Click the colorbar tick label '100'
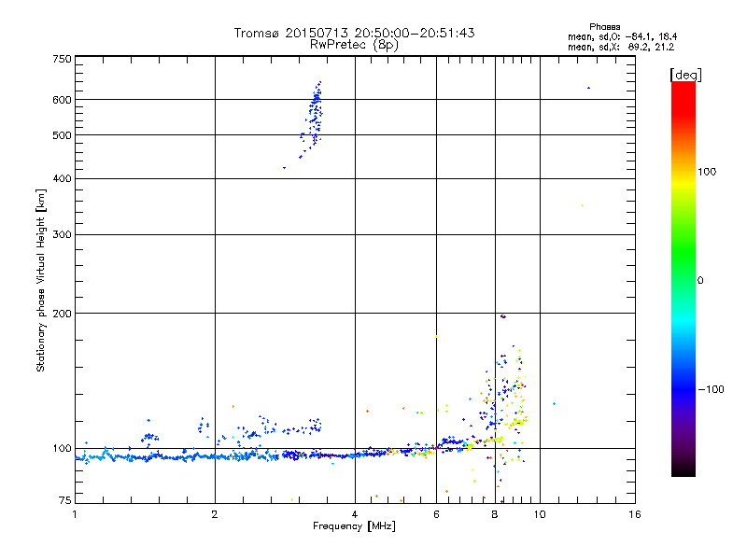Viewport: 747px width, 560px height. click(x=707, y=172)
